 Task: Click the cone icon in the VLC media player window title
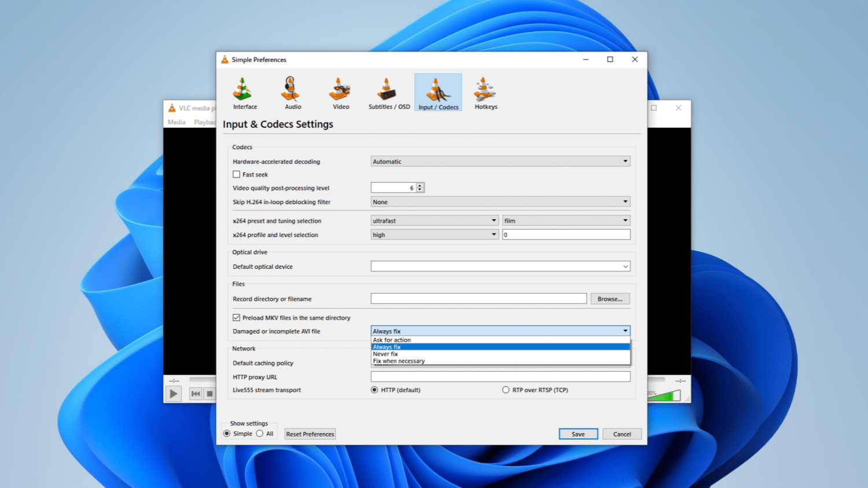(172, 108)
